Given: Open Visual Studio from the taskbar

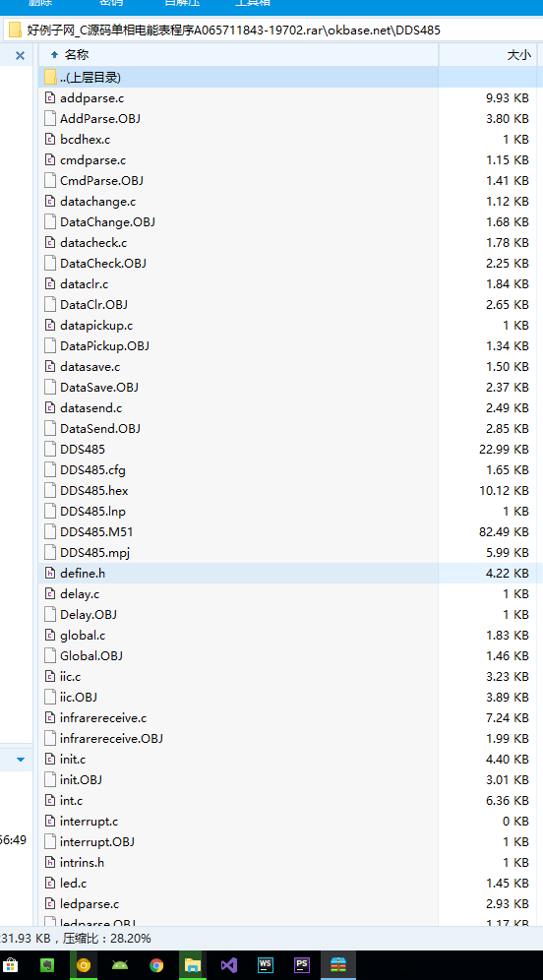Looking at the screenshot, I should coord(228,965).
